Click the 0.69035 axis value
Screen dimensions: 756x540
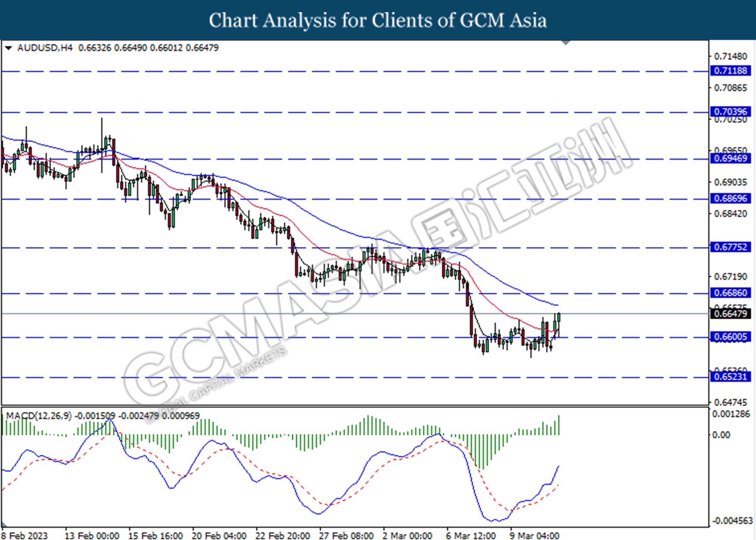tap(730, 182)
